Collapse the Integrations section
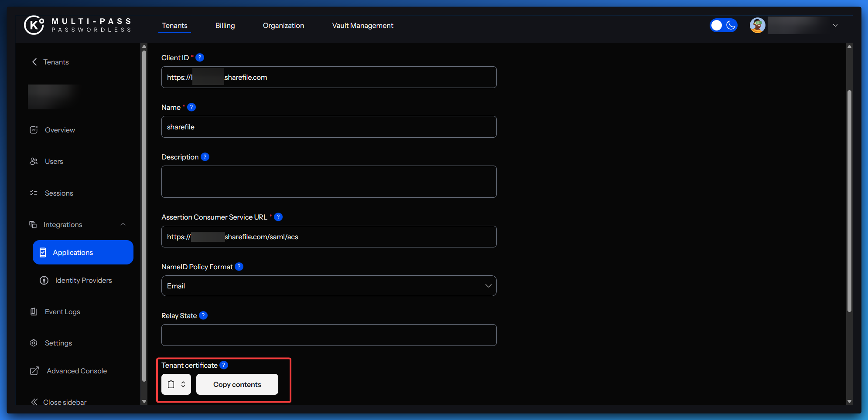 (123, 224)
